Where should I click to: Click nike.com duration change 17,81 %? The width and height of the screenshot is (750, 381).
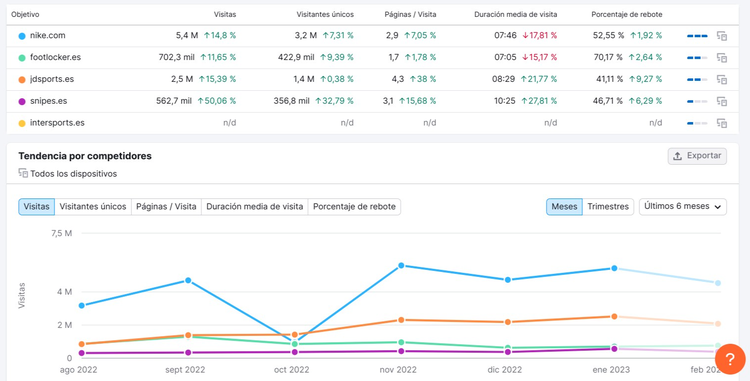(x=540, y=35)
